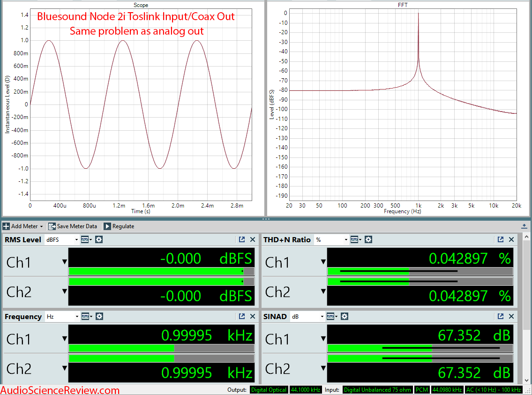Click AC (<10 Hz) - 100 kHz bandwidth status
Image resolution: width=532 pixels, height=395 pixels.
point(493,390)
